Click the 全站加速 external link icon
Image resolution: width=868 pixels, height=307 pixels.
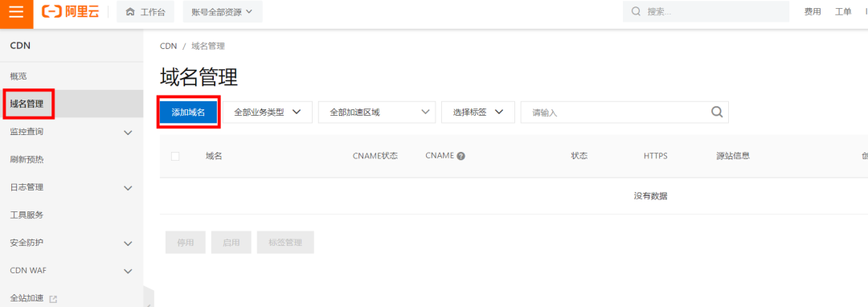click(x=53, y=299)
